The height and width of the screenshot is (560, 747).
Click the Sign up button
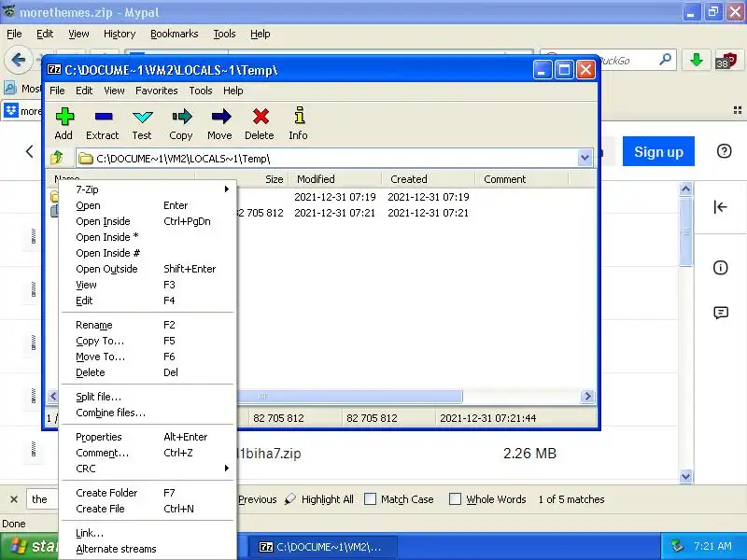coord(658,151)
